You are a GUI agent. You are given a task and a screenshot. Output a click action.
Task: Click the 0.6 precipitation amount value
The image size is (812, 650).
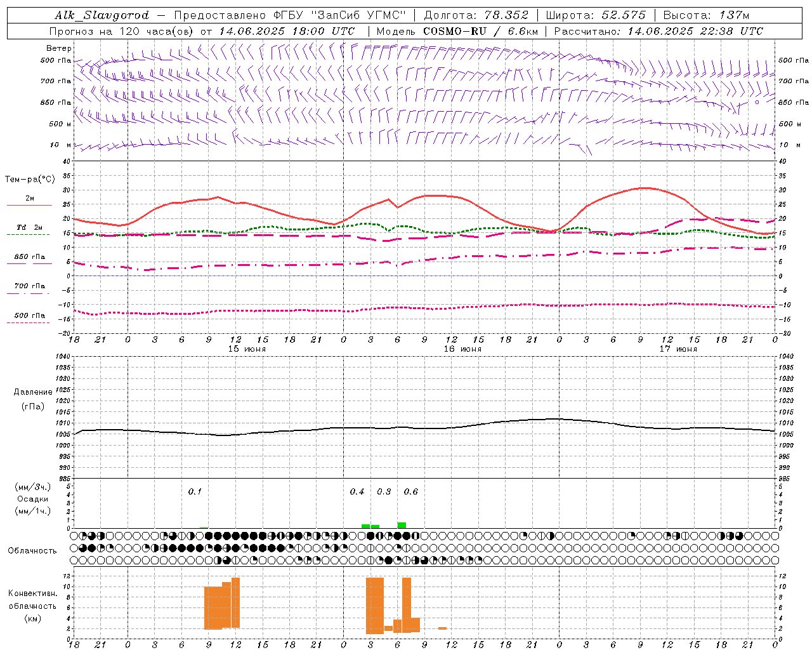pos(411,492)
